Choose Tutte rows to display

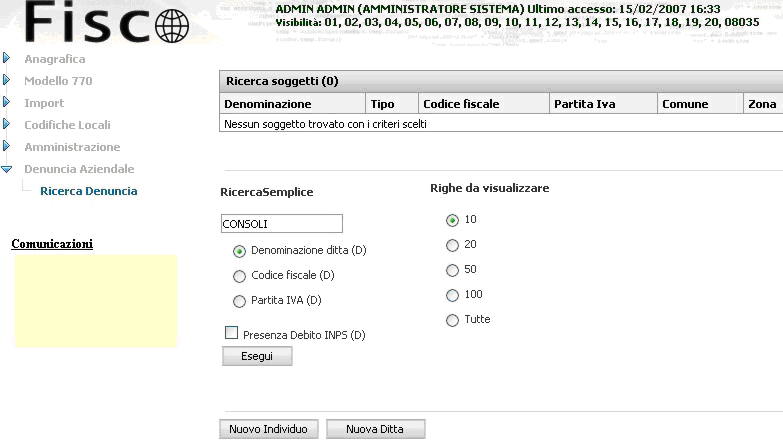[x=452, y=320]
